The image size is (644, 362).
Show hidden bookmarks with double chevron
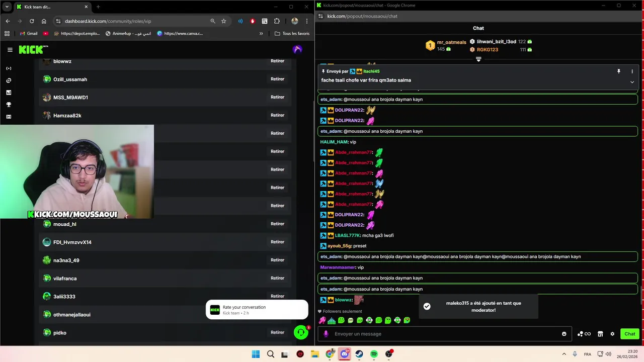click(x=261, y=34)
